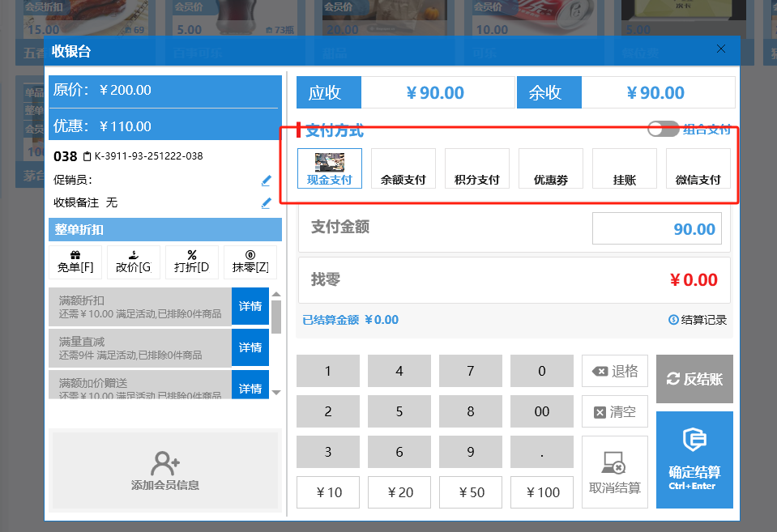Screen dimensions: 777x532
Task: Click the 清空 clear button
Action: point(615,412)
